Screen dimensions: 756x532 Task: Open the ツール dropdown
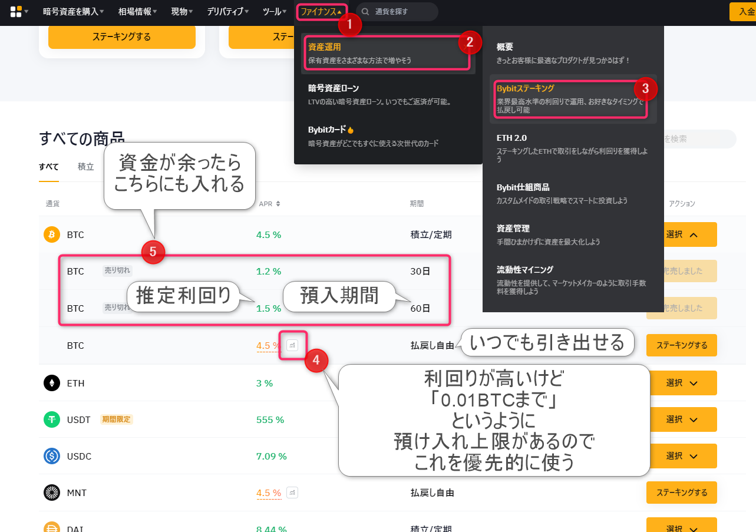(x=275, y=12)
